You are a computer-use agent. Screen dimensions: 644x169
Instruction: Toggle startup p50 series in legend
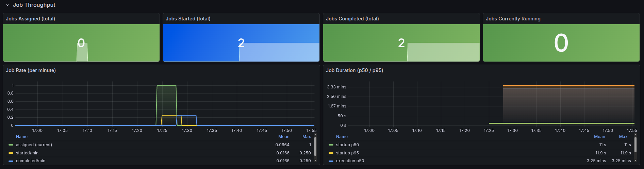[347, 145]
